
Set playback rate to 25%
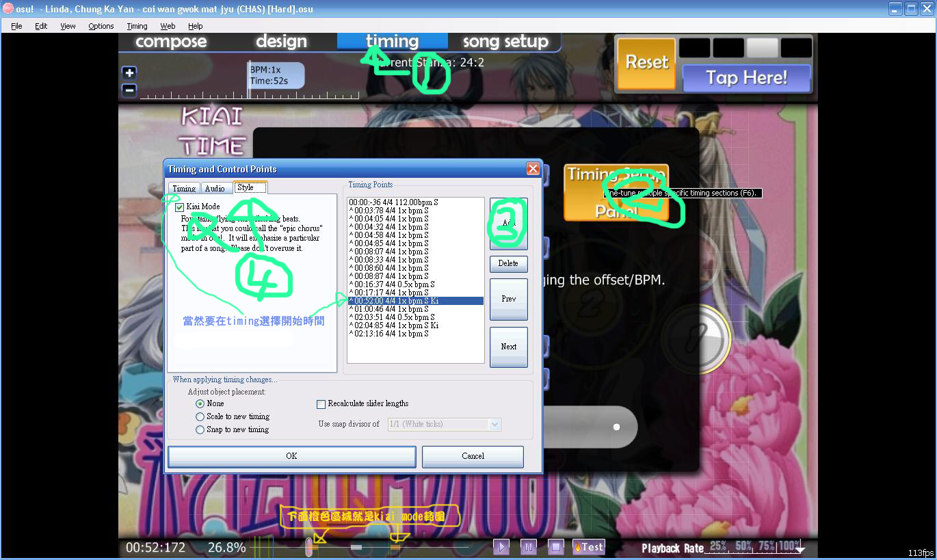(717, 546)
